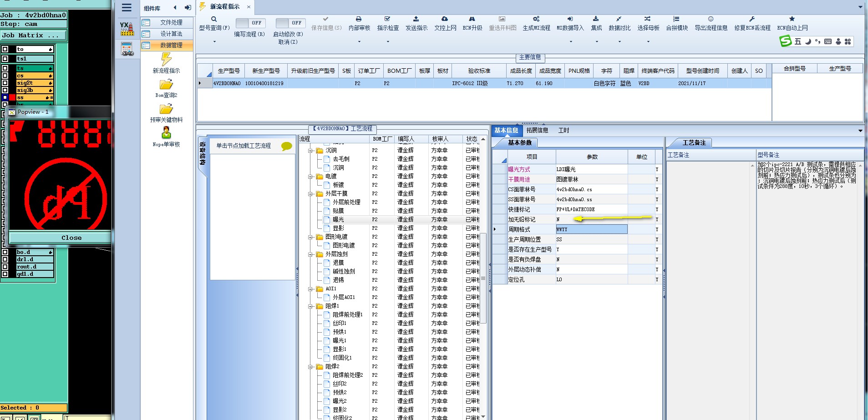Select 数据管理 sidebar section
Screen dimensions: 868x420
click(167, 45)
